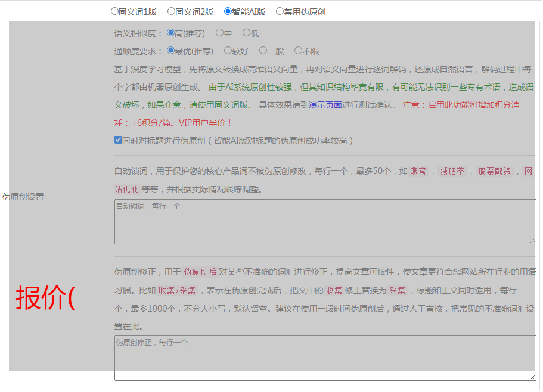The height and width of the screenshot is (392, 543).
Task: Choose the 智能AI版 rewrite mode
Action: click(228, 11)
